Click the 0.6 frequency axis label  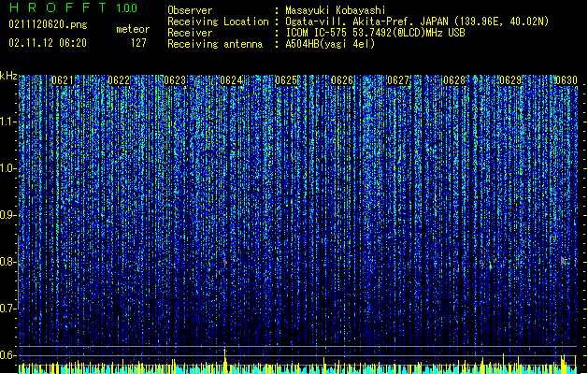point(8,355)
